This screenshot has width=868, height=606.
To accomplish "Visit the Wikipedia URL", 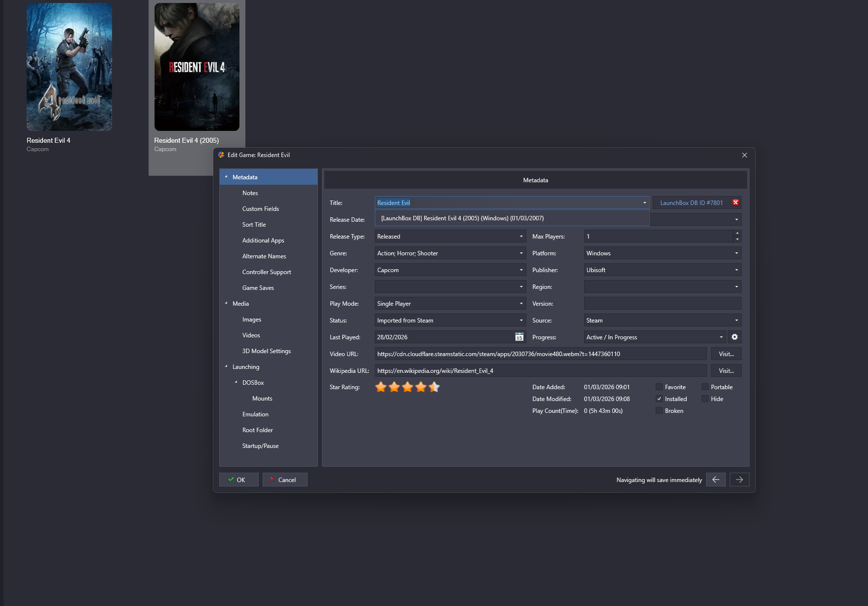I will (726, 371).
